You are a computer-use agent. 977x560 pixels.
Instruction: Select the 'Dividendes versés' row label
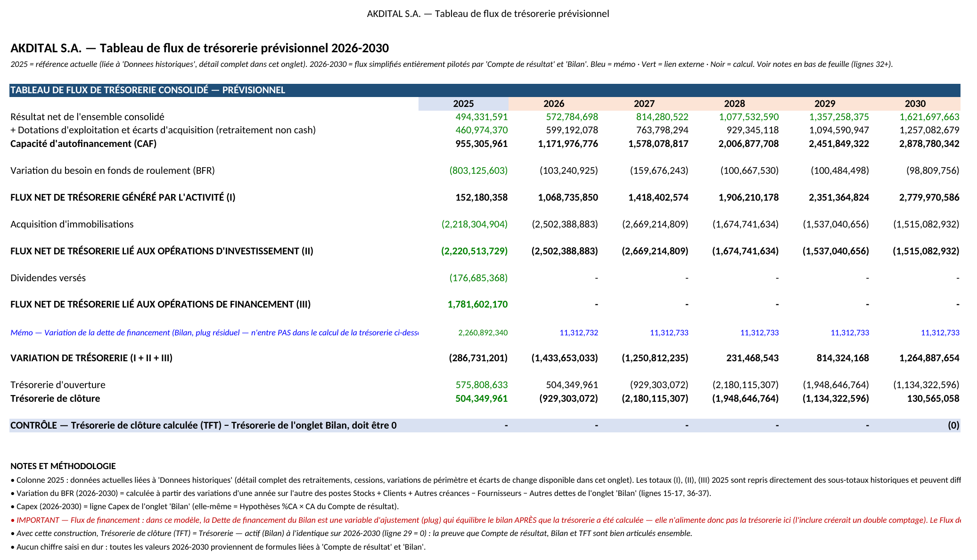pyautogui.click(x=48, y=278)
